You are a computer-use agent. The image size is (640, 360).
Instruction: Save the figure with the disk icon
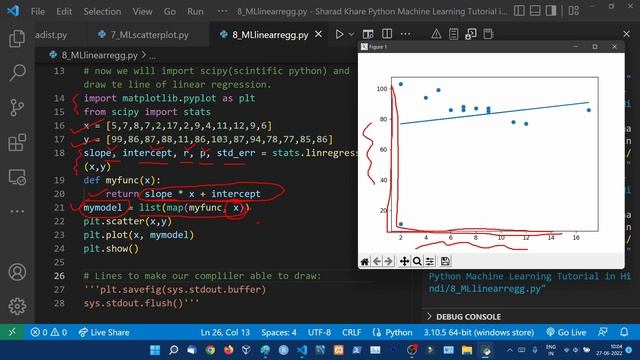coord(445,261)
